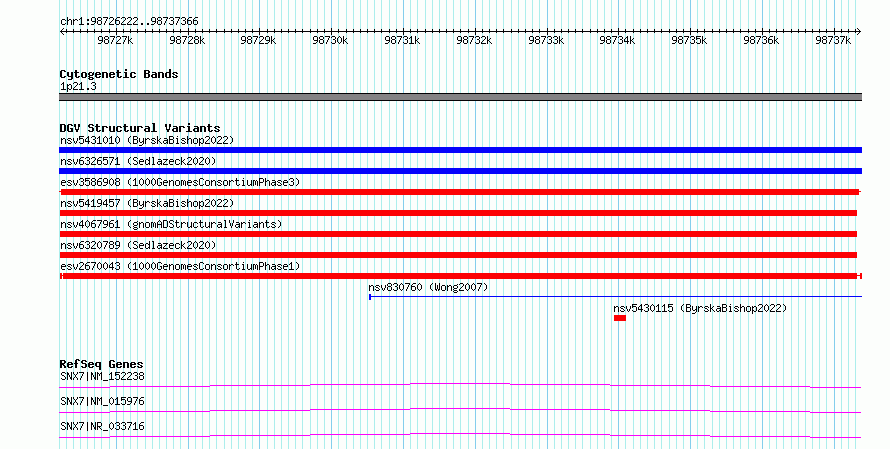Click the 98737k ruler tick label
Image resolution: width=890 pixels, height=449 pixels.
click(833, 40)
